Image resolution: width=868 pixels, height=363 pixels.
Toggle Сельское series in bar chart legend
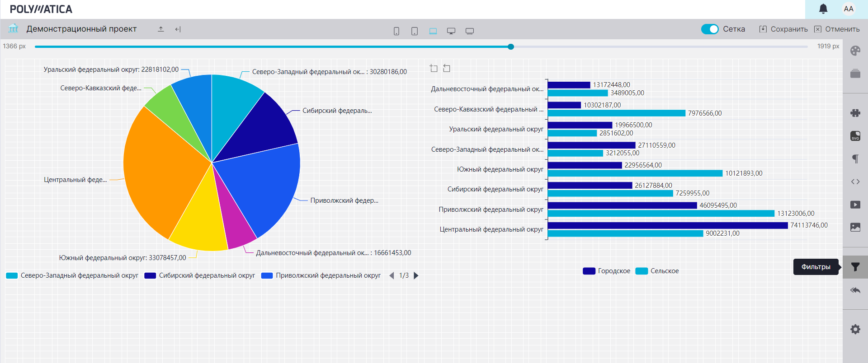coord(657,271)
